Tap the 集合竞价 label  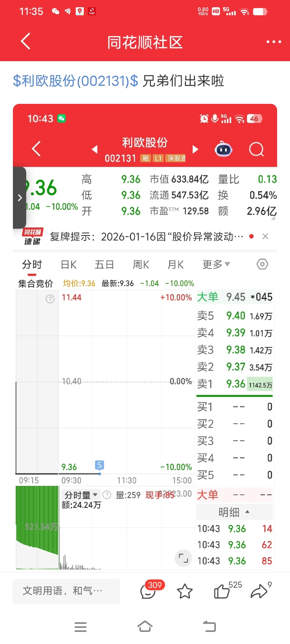tap(35, 283)
